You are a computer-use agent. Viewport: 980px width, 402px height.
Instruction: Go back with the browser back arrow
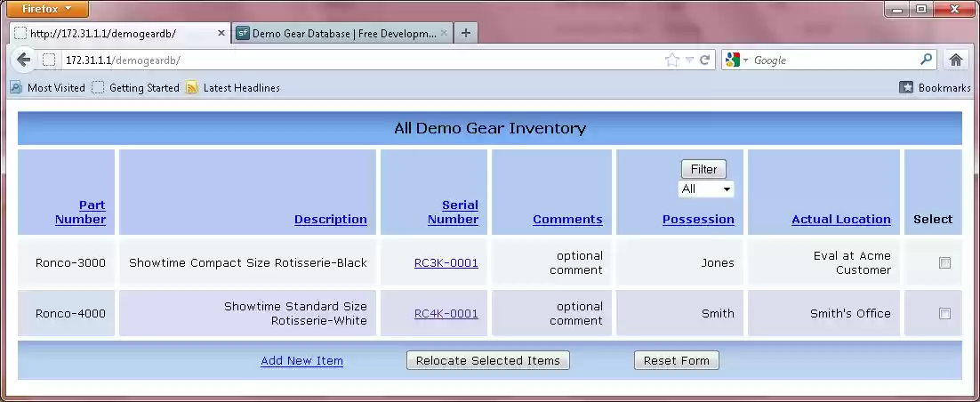[23, 60]
